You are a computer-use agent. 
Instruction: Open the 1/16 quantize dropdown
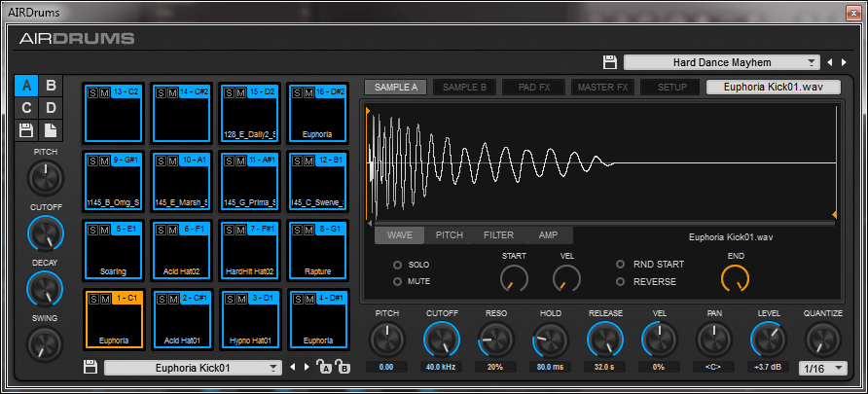pos(823,369)
